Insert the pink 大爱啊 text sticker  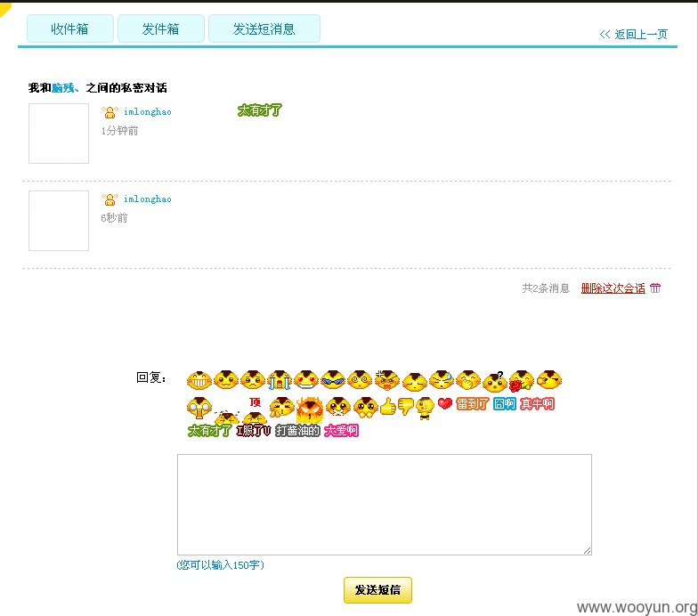point(342,431)
